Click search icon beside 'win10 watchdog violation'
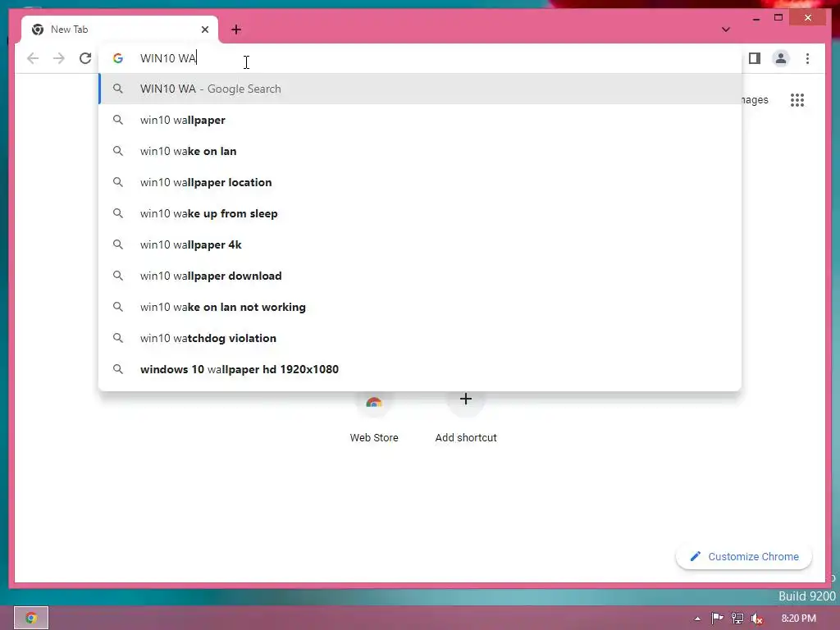Image resolution: width=840 pixels, height=630 pixels. coord(118,338)
